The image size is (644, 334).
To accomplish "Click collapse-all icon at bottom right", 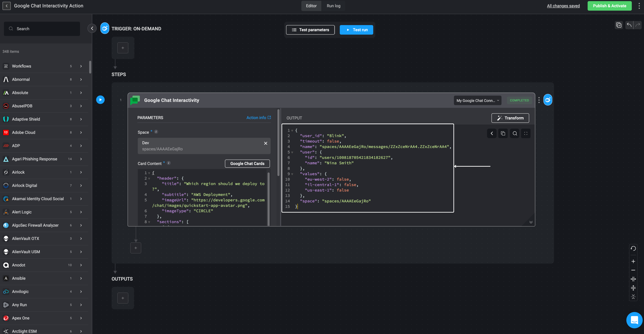I will pyautogui.click(x=633, y=297).
